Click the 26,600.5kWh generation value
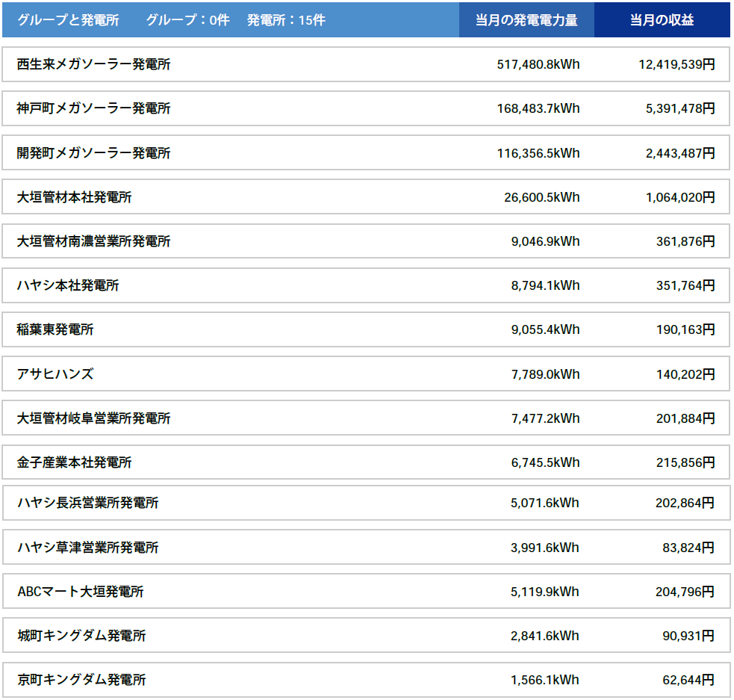Screen dimensions: 734x700 (542, 197)
